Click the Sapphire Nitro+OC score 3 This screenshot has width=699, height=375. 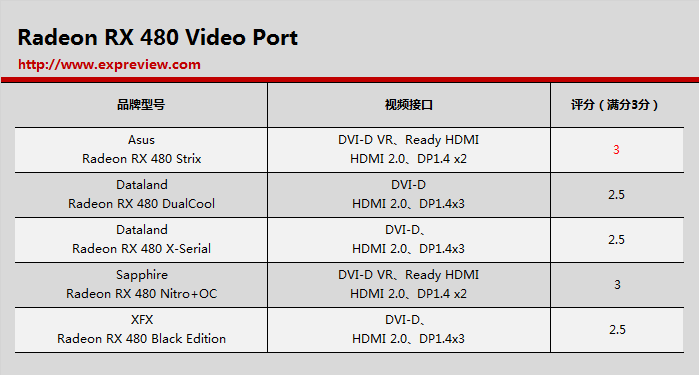617,285
